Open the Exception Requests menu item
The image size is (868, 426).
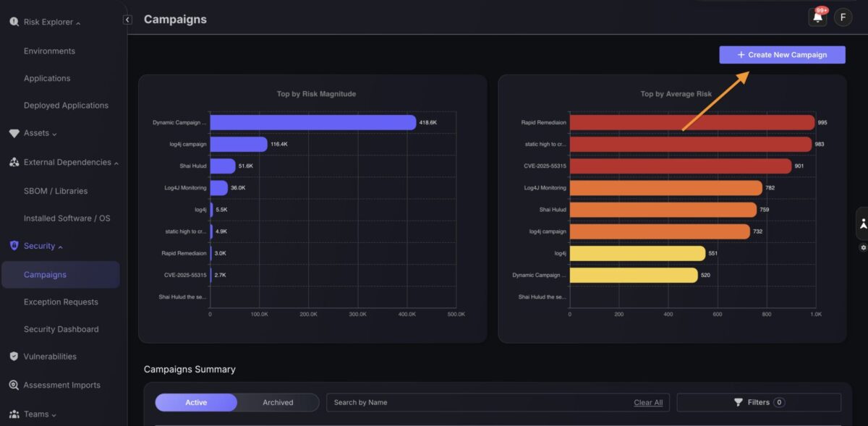point(61,302)
